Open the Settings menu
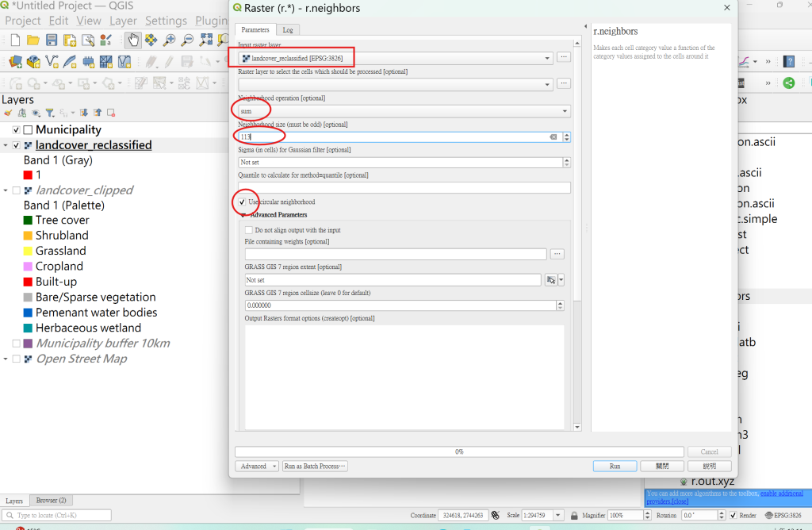This screenshot has width=812, height=530. coord(166,21)
